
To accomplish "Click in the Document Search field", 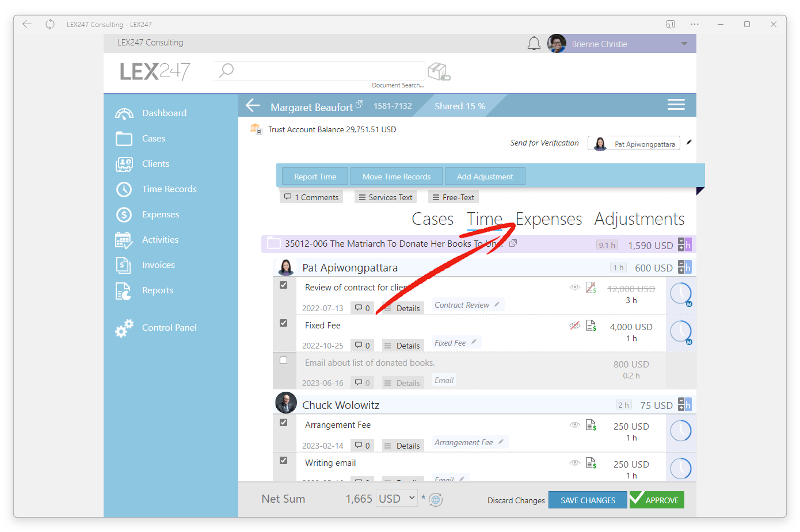I will (x=319, y=71).
